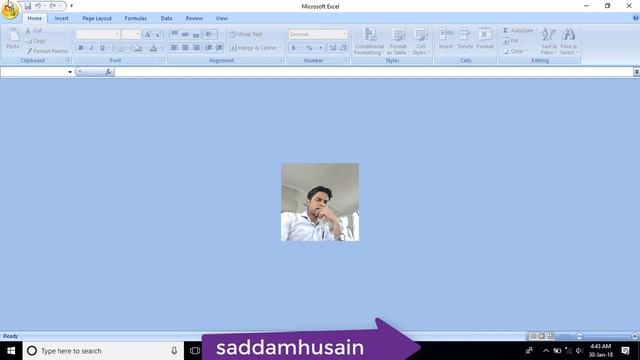The width and height of the screenshot is (640, 360).
Task: Open Find & Select menu
Action: tap(569, 41)
